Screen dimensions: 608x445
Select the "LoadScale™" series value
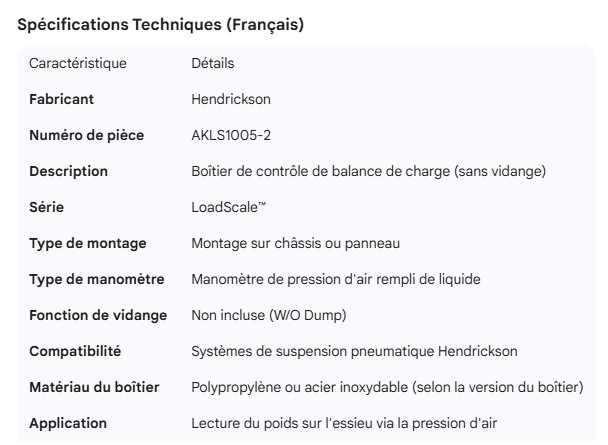pos(228,207)
